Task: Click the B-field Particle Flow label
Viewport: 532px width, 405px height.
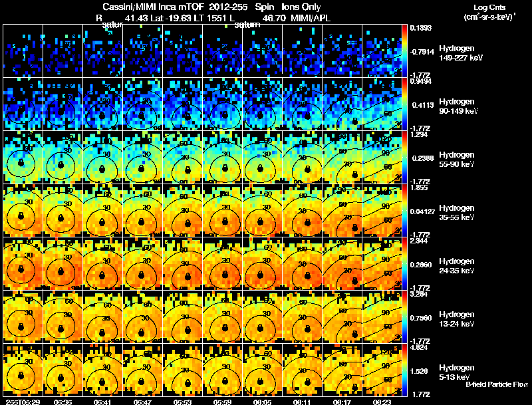Action: [497, 384]
